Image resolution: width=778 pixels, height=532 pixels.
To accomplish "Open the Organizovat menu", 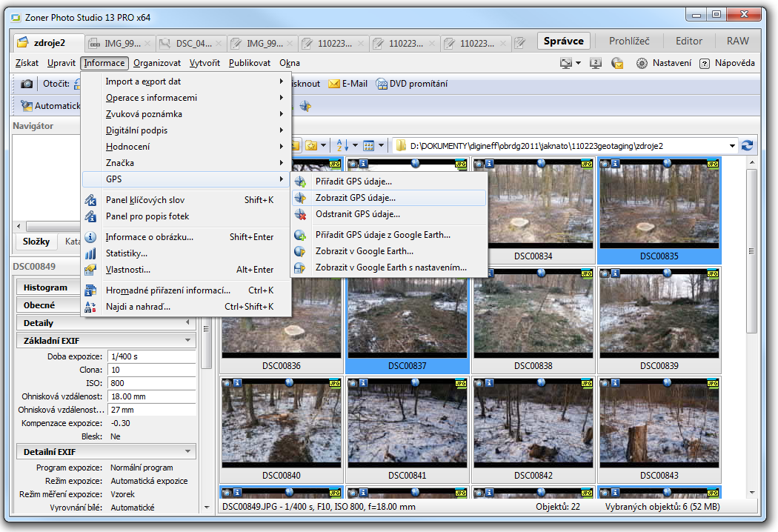I will click(157, 64).
